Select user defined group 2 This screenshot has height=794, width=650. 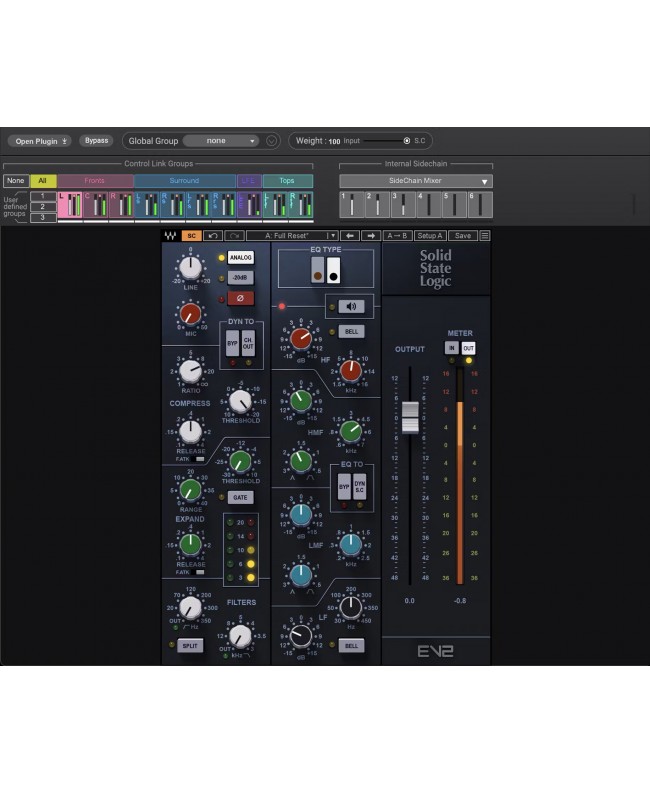point(43,207)
